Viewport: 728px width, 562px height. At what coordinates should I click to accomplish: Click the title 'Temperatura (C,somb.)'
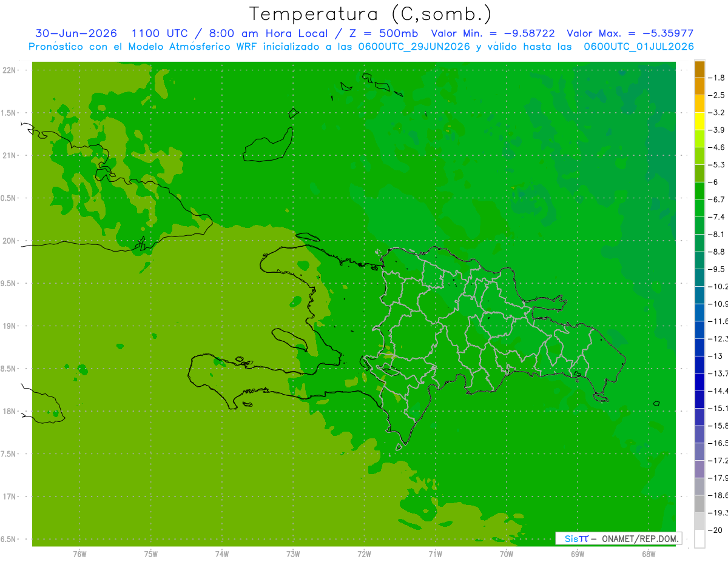371,14
